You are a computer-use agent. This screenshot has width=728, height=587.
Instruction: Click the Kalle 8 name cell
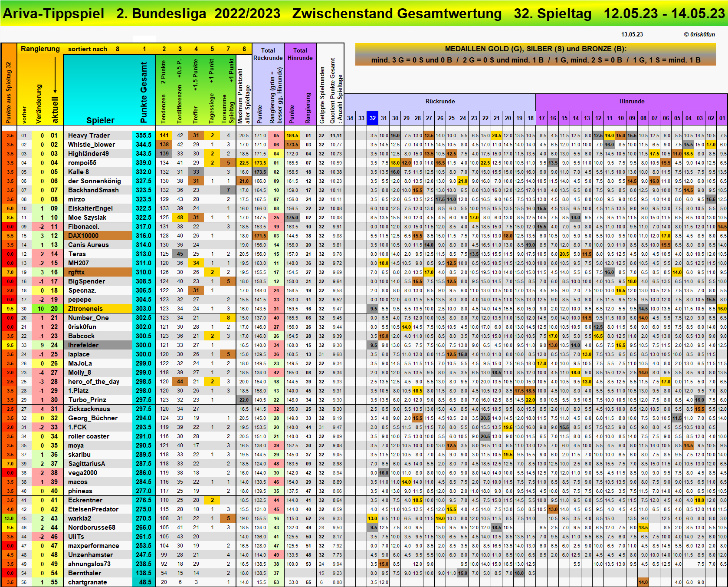[x=79, y=172]
